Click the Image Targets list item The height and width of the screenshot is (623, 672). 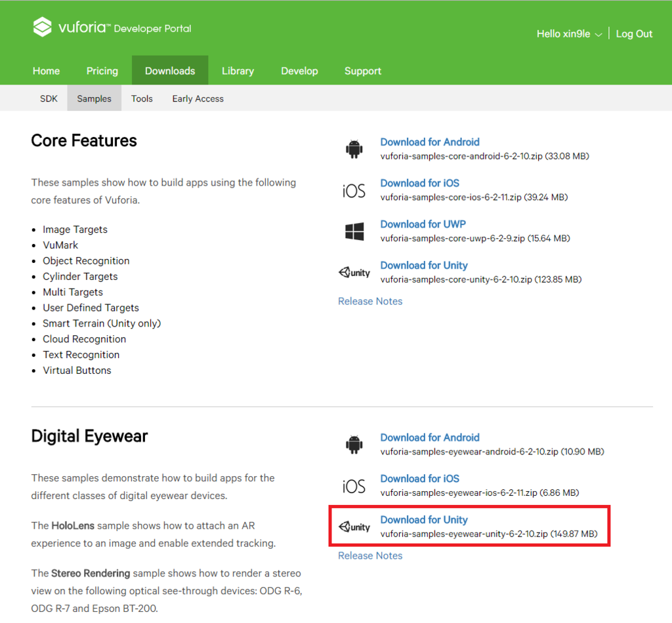75,230
